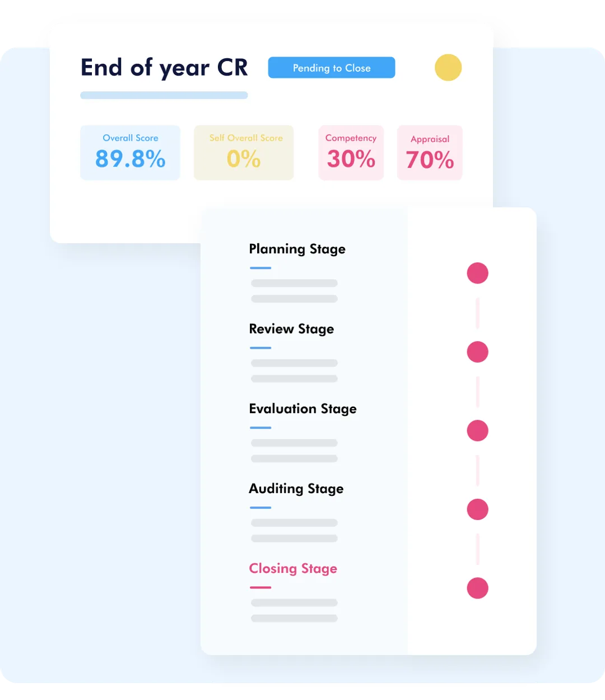This screenshot has height=700, width=605.
Task: Open the Appraisal 70% card
Action: tap(430, 152)
